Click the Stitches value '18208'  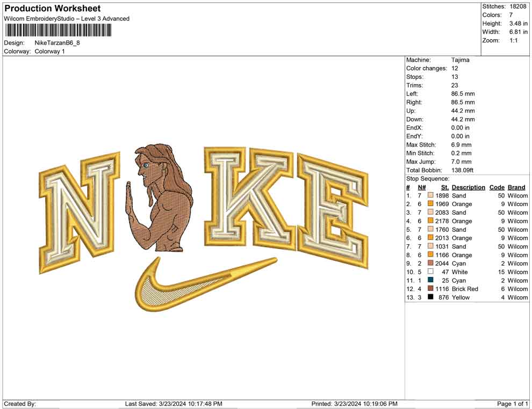(517, 6)
